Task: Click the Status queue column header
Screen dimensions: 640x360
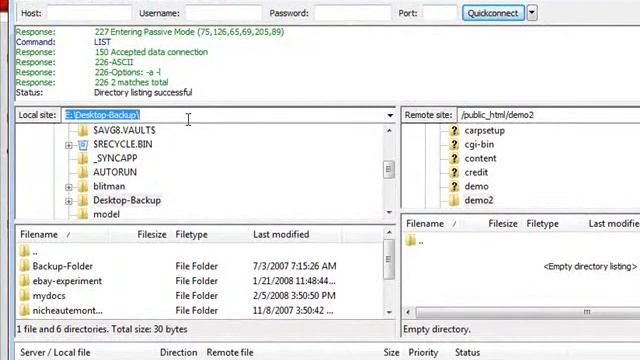Action: (467, 352)
